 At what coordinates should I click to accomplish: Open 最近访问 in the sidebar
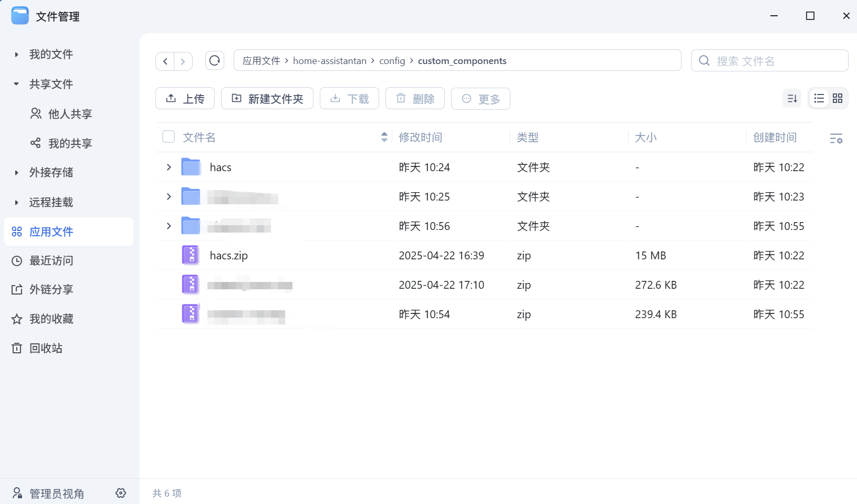tap(51, 260)
